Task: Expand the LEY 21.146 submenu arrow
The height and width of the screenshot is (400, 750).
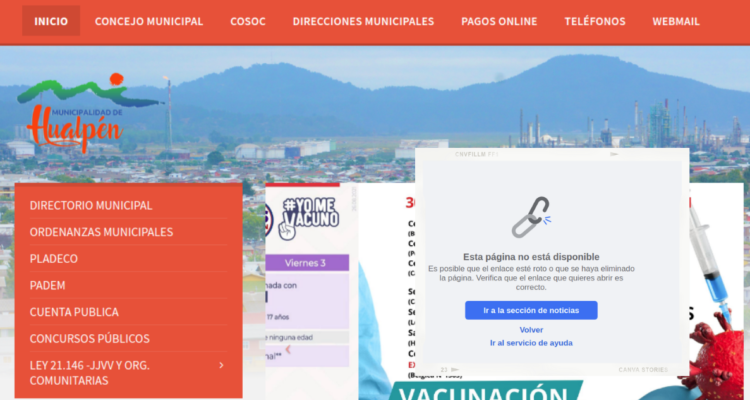Action: click(221, 365)
